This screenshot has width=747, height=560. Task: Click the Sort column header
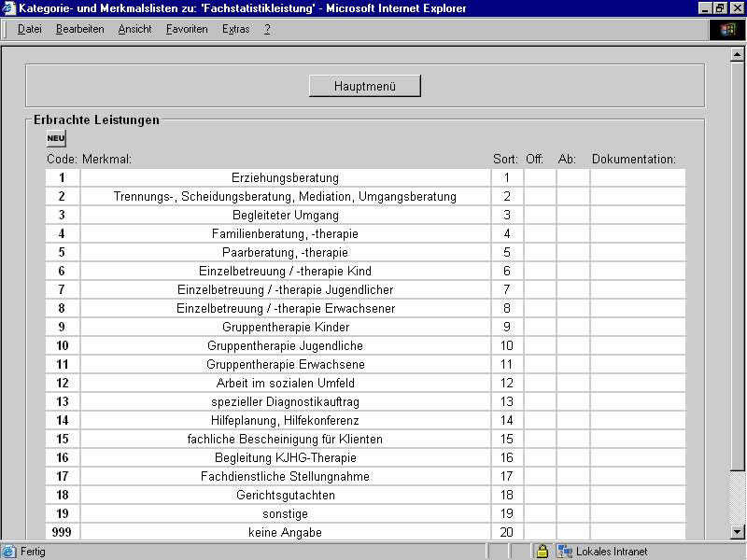point(504,159)
